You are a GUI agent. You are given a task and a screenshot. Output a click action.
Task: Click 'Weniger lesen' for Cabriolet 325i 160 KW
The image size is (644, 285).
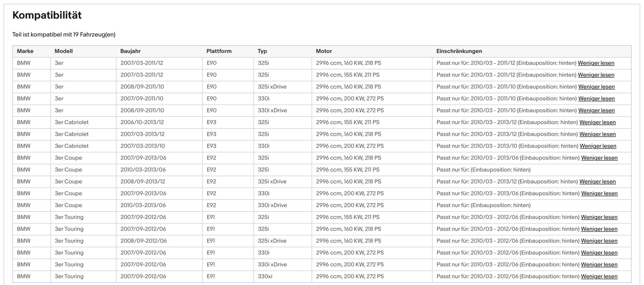(597, 134)
